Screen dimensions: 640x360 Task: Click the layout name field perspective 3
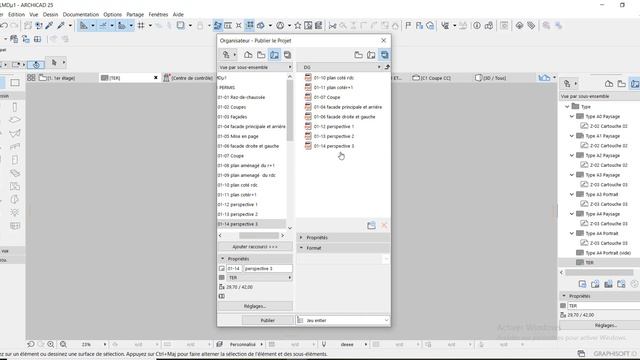268,269
